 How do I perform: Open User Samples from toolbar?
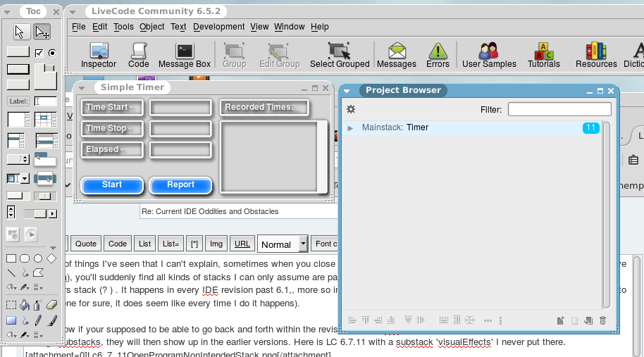coord(489,55)
